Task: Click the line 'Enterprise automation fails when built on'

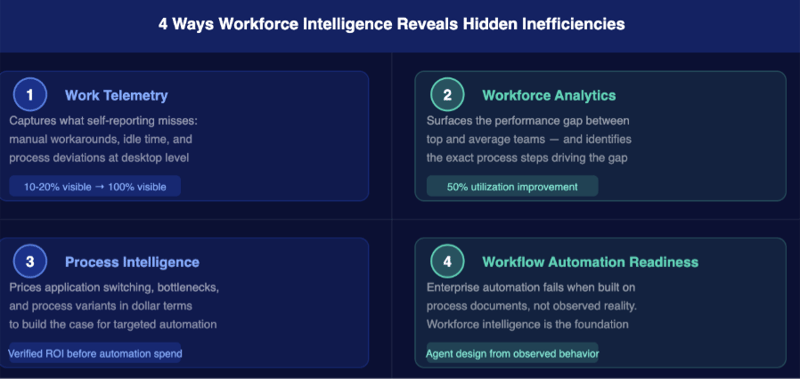Action: point(531,288)
